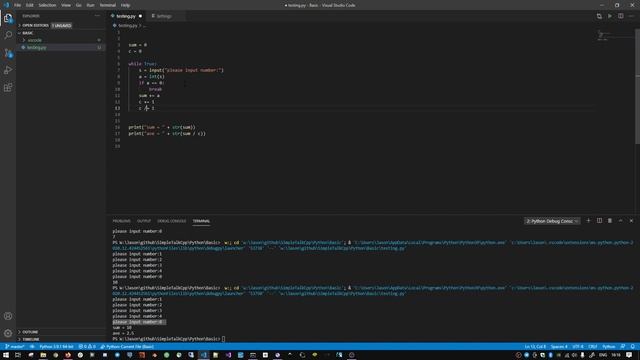Screen dimensions: 640x360
Task: Open the Selection menu
Action: tap(47, 5)
